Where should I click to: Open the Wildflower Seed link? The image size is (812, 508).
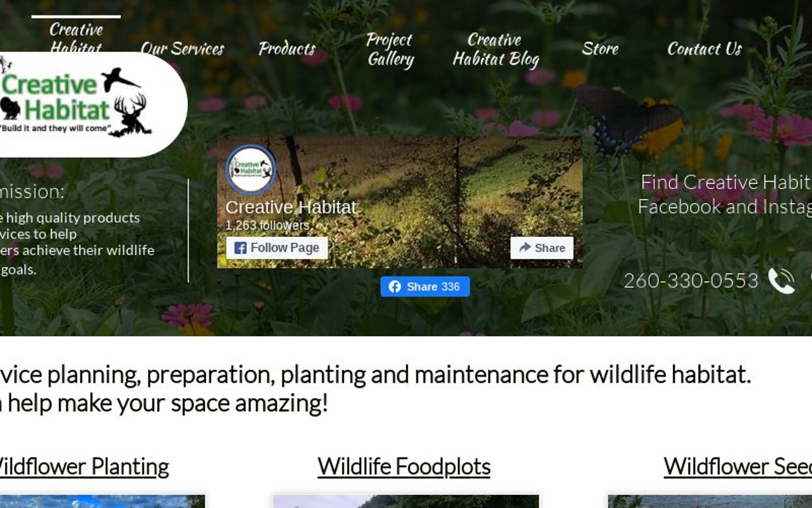tap(738, 466)
